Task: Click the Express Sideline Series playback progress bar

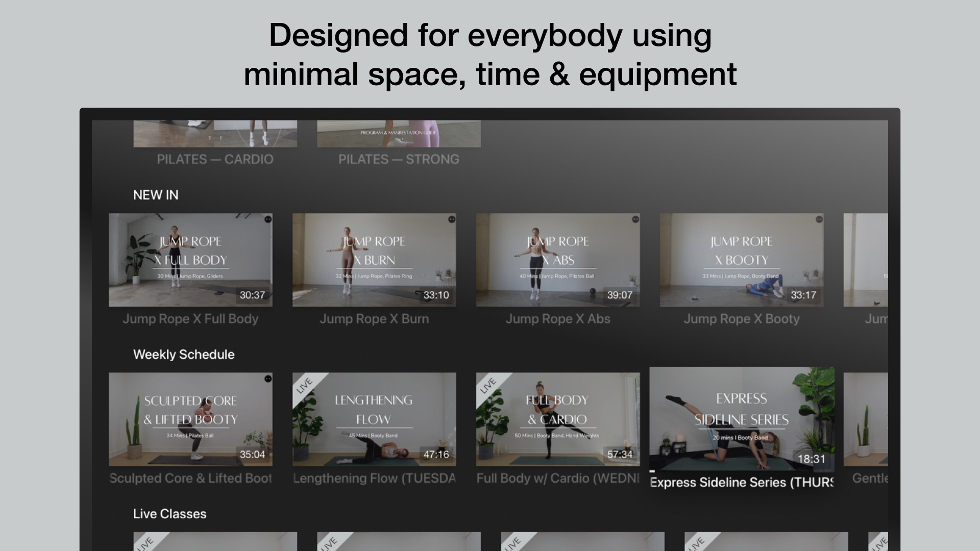Action: (742, 471)
